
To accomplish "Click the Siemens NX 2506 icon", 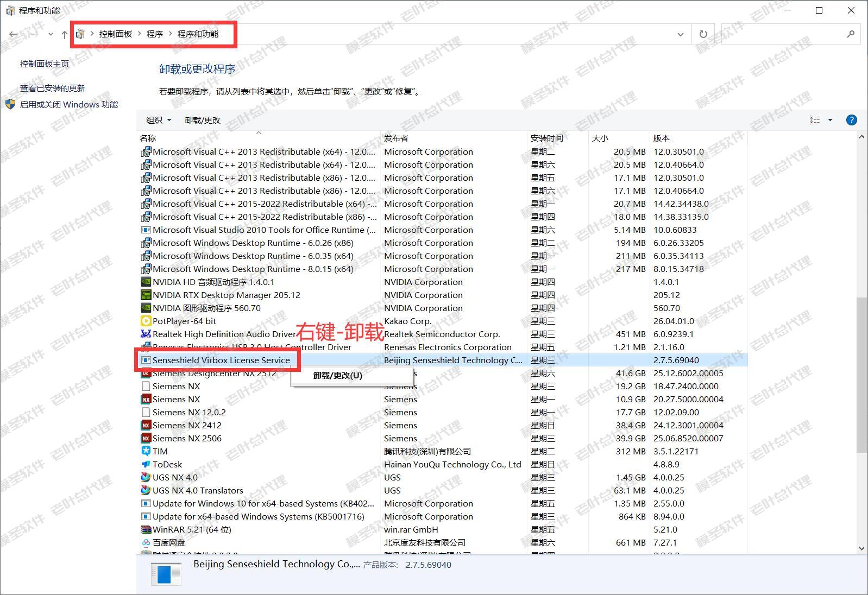I will [146, 438].
